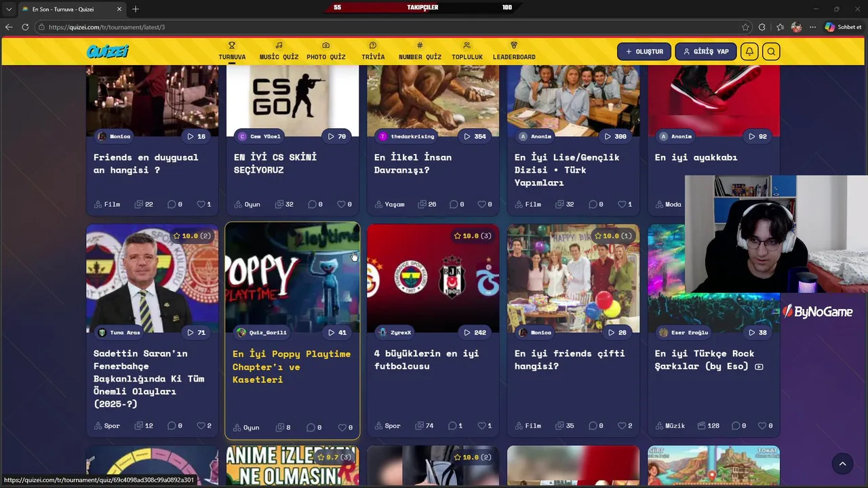Click the Oluştur button
Image resolution: width=868 pixels, height=488 pixels.
[x=644, y=52]
